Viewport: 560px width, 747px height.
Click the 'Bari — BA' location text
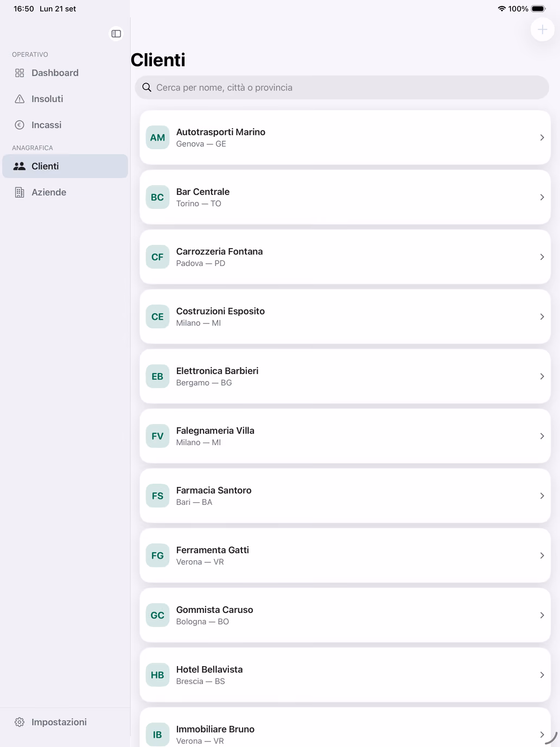[x=194, y=502]
